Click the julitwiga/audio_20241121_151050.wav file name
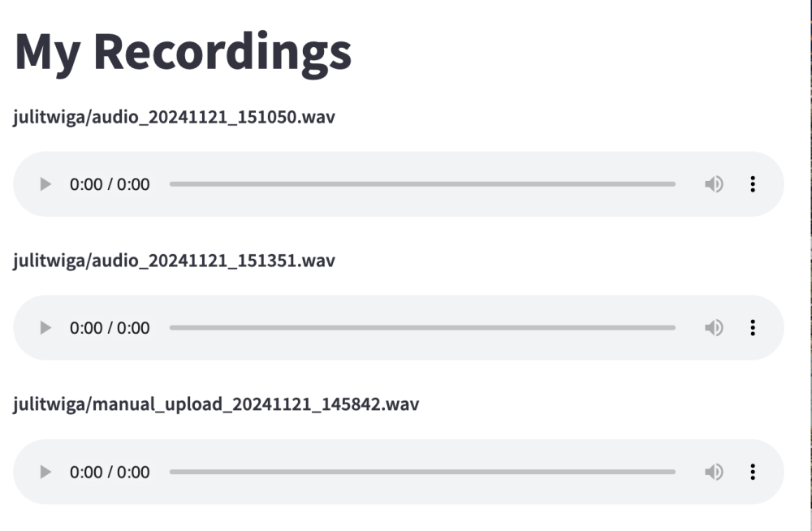This screenshot has height=531, width=812. point(175,118)
